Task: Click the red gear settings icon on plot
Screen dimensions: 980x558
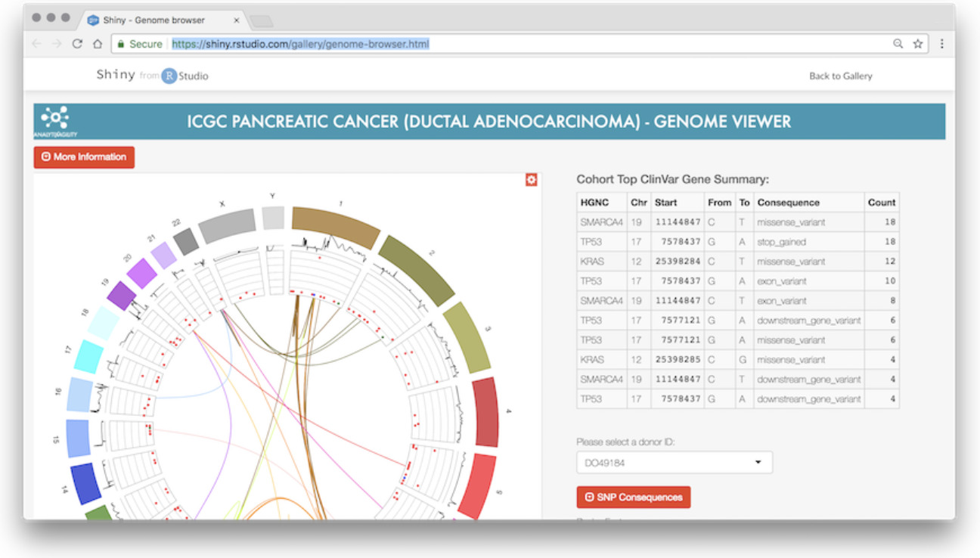Action: 531,180
